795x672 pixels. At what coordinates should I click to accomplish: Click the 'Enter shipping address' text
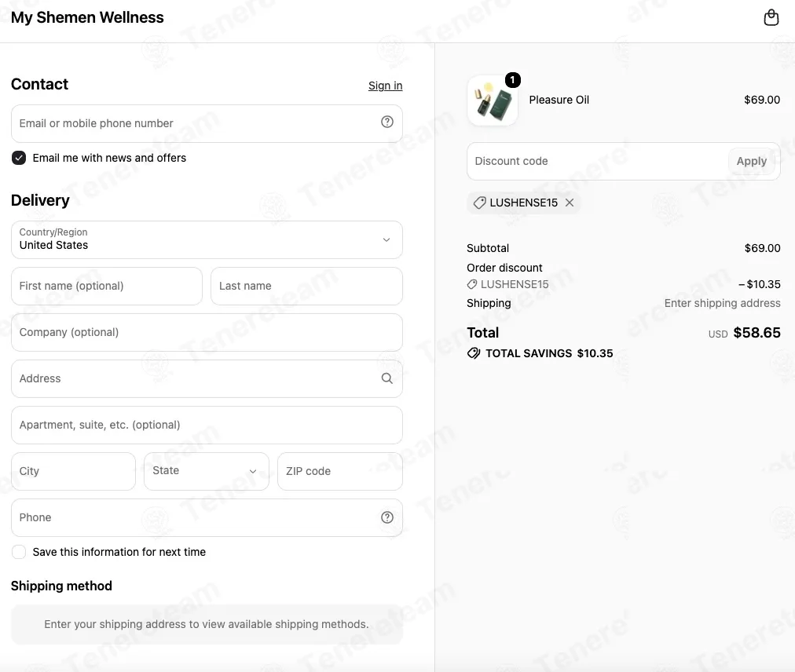[723, 303]
